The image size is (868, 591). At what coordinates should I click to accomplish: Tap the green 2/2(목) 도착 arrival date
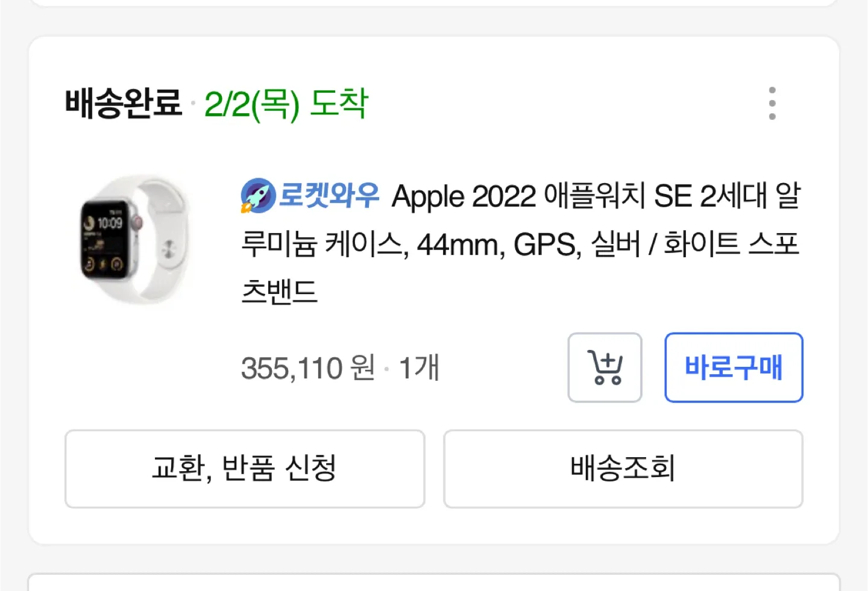tap(286, 104)
